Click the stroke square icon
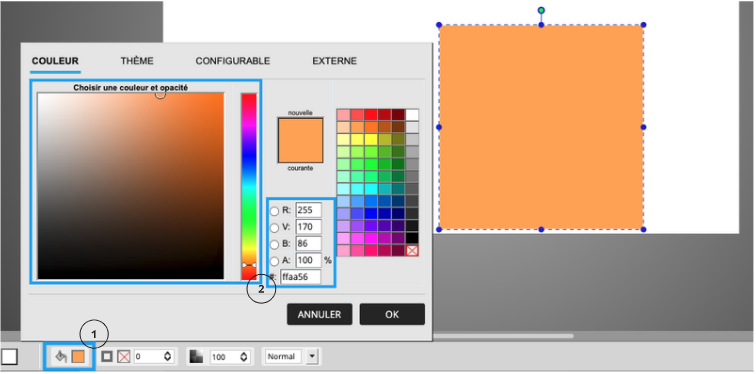This screenshot has height=374, width=756. point(108,357)
